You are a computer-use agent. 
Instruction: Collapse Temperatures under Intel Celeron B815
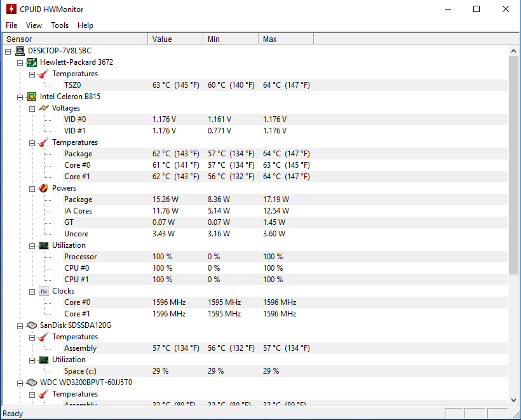[32, 143]
